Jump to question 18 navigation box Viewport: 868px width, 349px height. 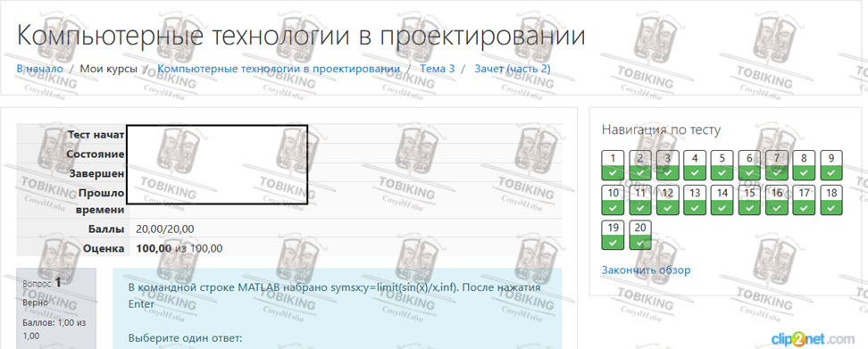(830, 200)
